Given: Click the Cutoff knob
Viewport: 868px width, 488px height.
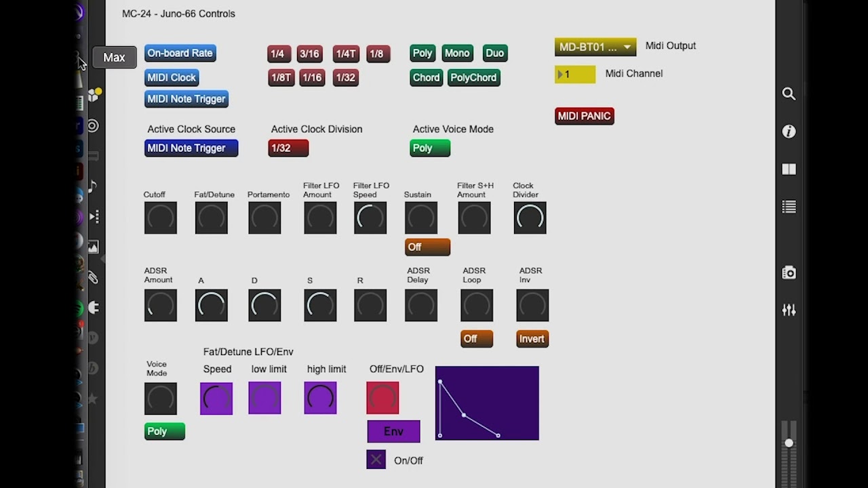Looking at the screenshot, I should coord(161,218).
